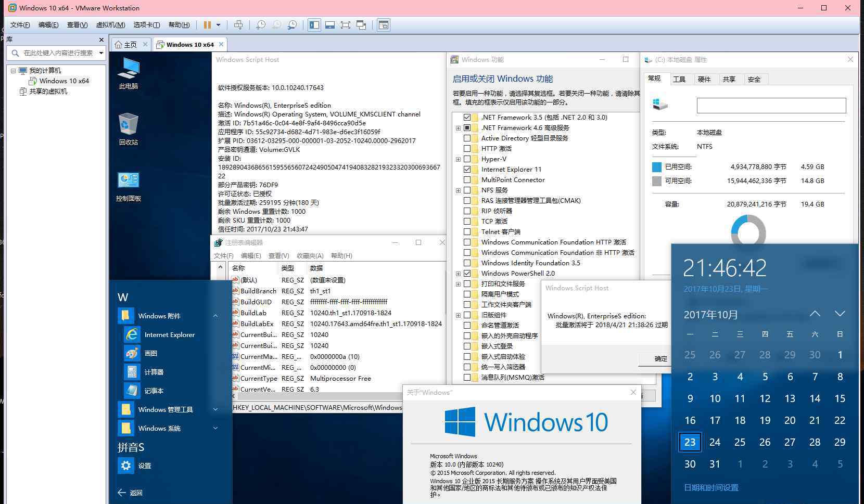Viewport: 864px width, 504px height.
Task: Take a snapshot of the virtual machine
Action: [261, 25]
